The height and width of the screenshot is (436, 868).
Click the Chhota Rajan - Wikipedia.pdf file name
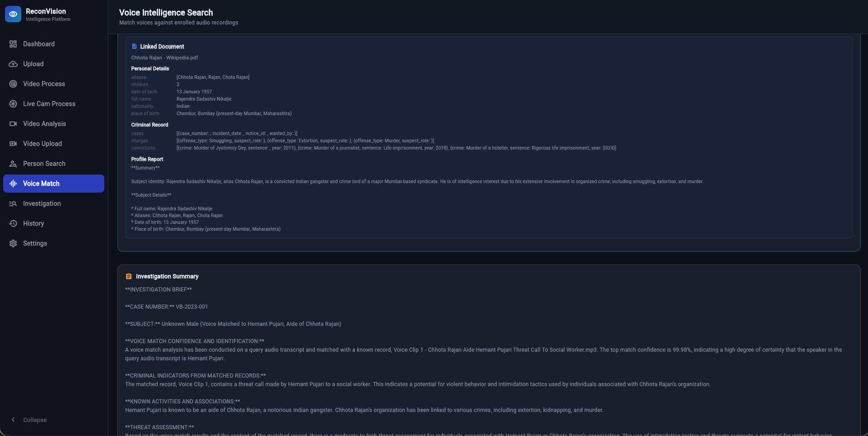(x=165, y=58)
